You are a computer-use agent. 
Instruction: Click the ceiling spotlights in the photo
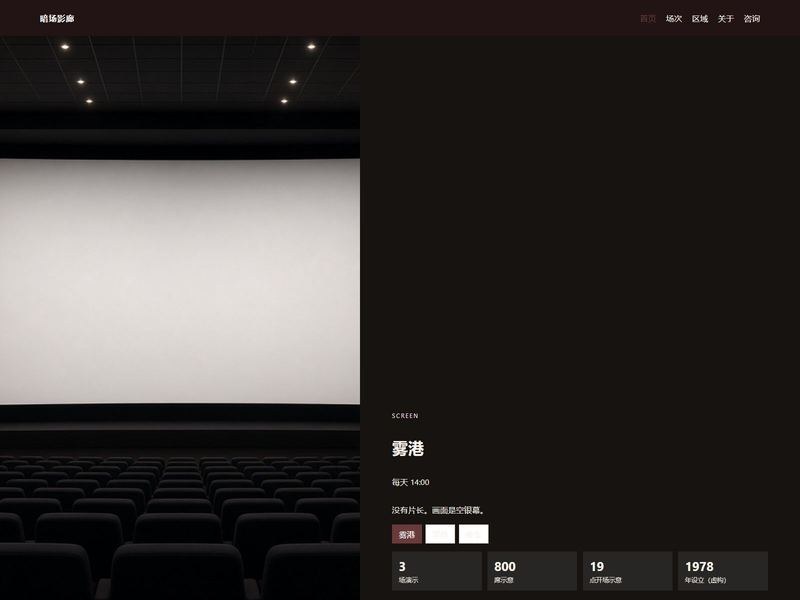tap(186, 74)
